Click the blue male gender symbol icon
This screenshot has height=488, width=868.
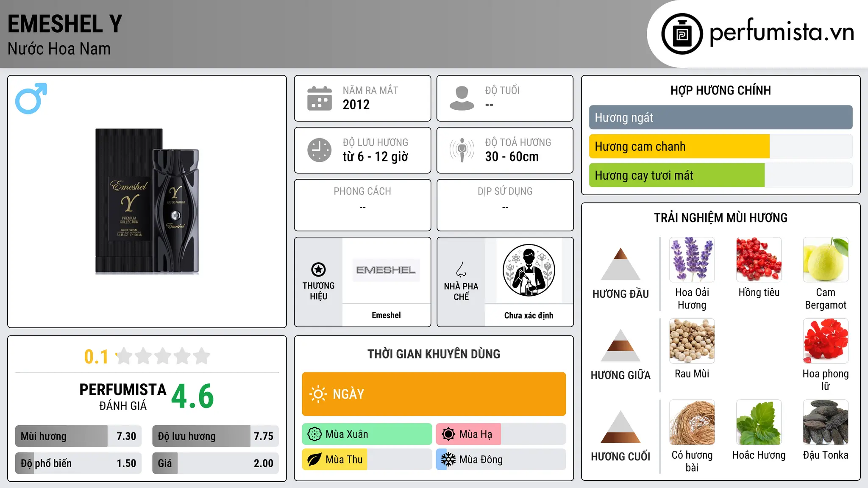tap(31, 98)
